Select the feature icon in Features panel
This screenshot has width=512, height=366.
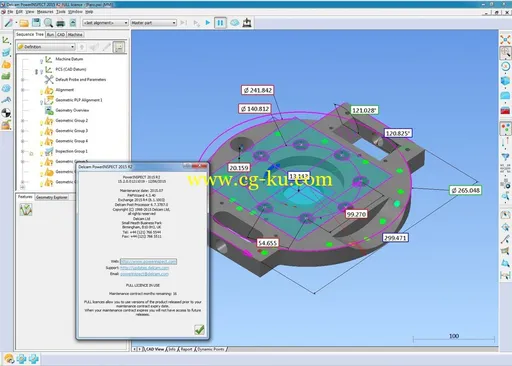(26, 209)
